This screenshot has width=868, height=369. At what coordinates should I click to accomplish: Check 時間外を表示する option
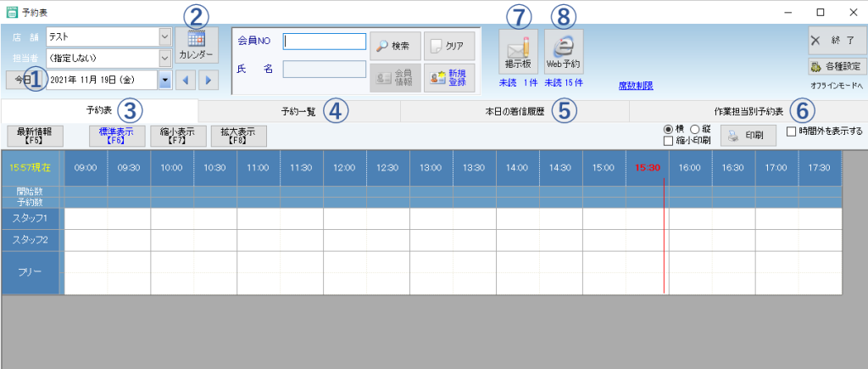pyautogui.click(x=792, y=131)
